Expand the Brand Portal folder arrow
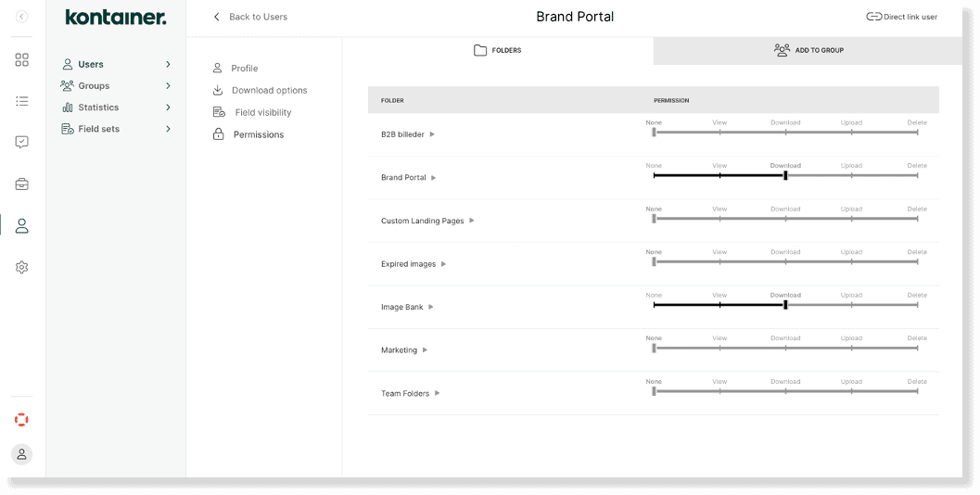The height and width of the screenshot is (495, 980). 434,178
